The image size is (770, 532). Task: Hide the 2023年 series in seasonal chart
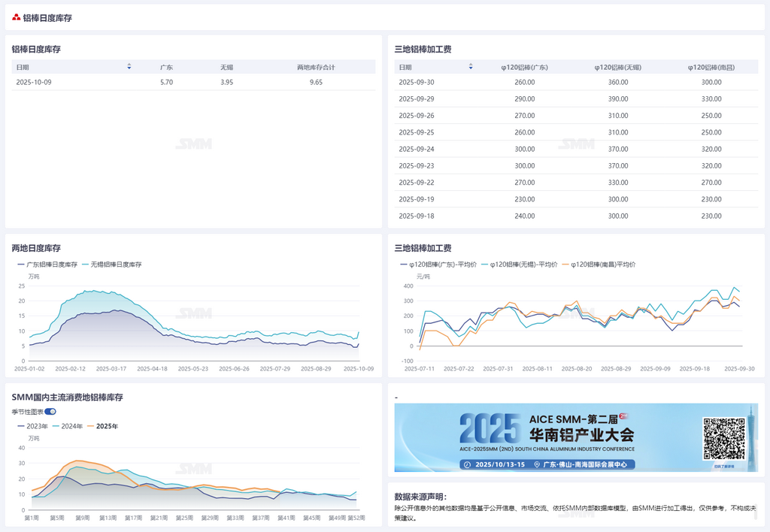pyautogui.click(x=32, y=426)
